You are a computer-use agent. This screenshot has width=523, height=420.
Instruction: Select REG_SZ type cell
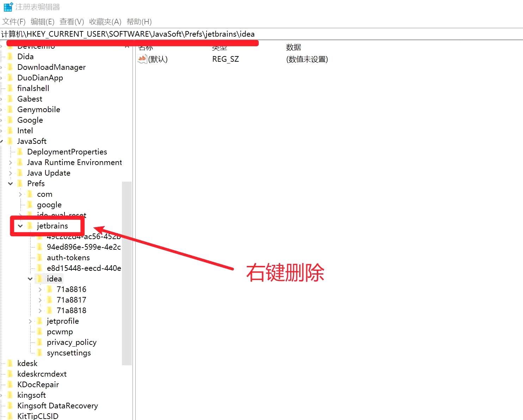point(226,59)
